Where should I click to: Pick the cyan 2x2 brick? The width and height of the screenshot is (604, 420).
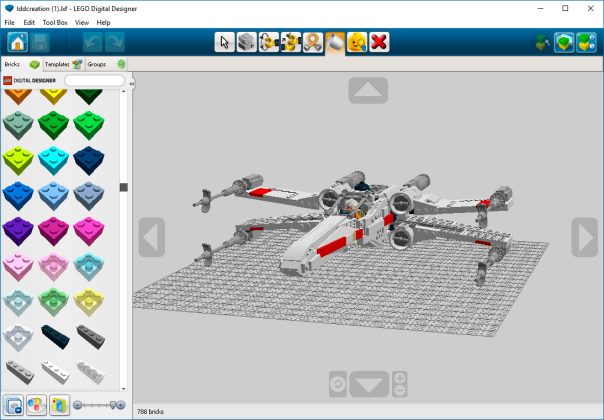(54, 160)
